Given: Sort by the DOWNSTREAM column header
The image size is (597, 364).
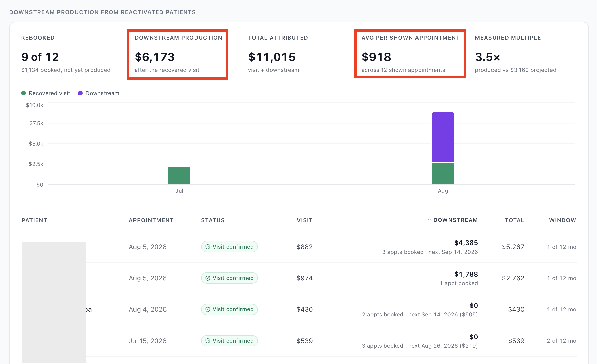Looking at the screenshot, I should 455,220.
